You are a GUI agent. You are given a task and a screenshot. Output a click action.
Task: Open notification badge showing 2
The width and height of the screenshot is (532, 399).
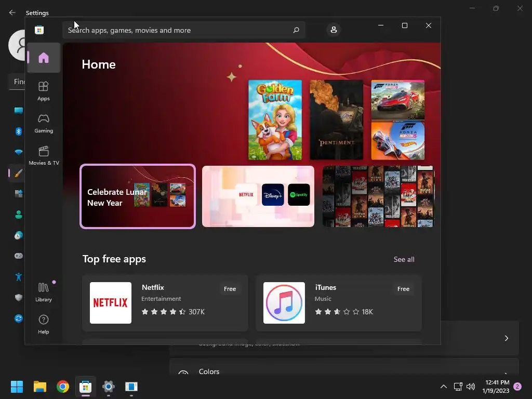(517, 387)
